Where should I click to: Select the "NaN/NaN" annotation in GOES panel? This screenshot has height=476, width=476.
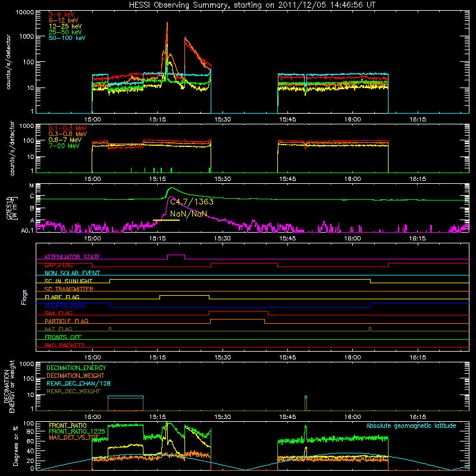pos(189,214)
